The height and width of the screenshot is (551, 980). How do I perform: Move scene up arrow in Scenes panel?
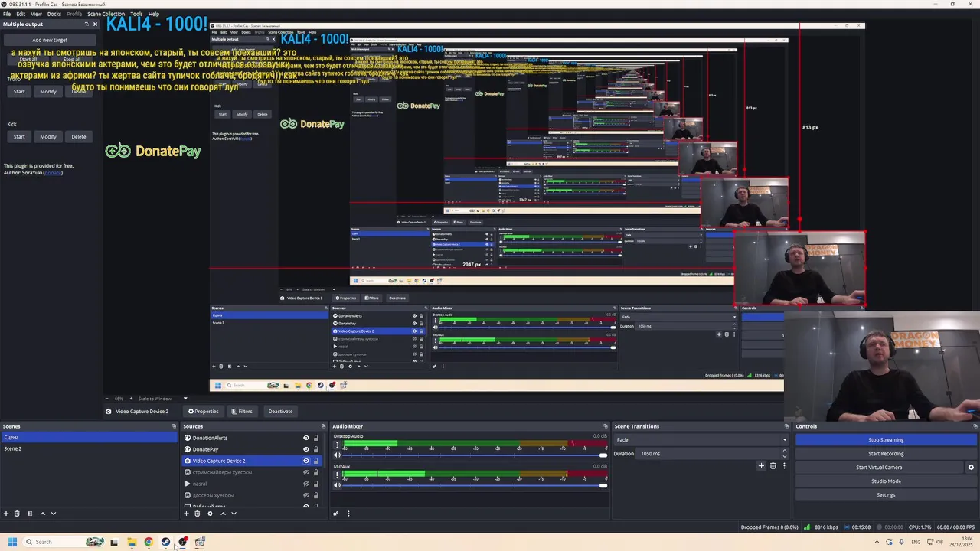coord(42,514)
